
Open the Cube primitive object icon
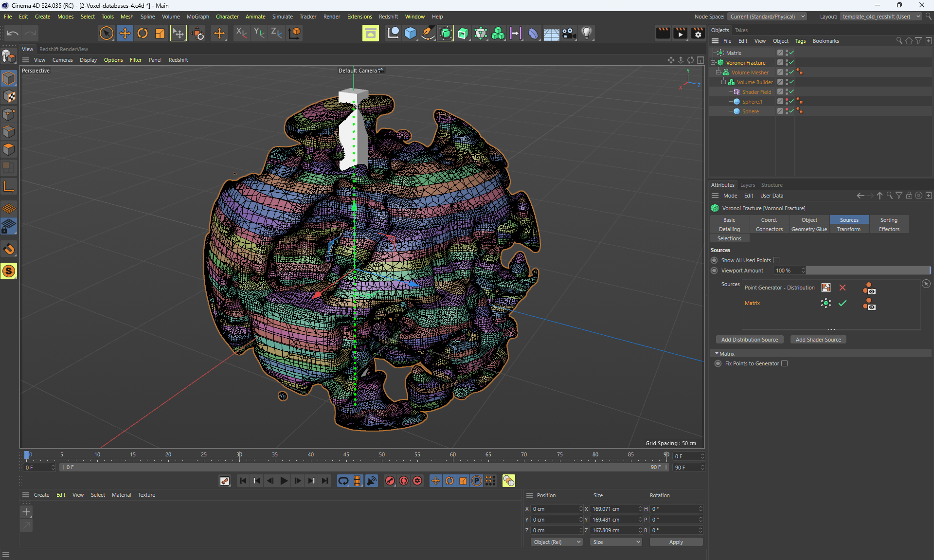click(411, 33)
